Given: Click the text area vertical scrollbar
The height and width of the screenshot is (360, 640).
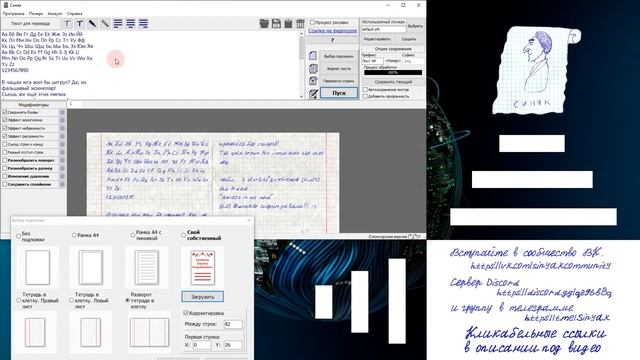Looking at the screenshot, I should tap(302, 65).
